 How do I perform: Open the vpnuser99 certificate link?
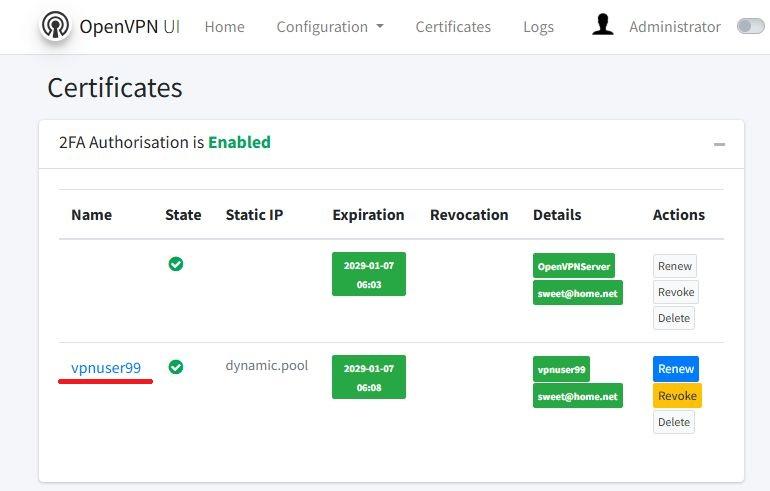[106, 367]
